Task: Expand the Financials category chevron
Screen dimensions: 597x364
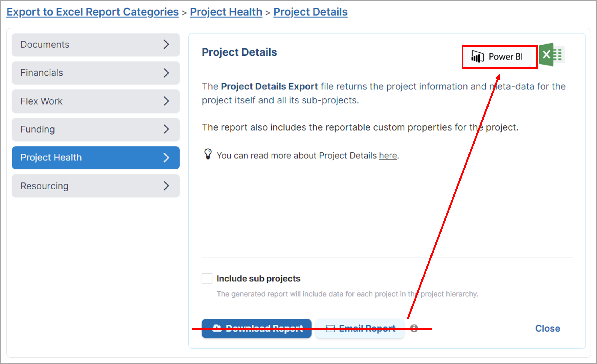Action: 166,73
